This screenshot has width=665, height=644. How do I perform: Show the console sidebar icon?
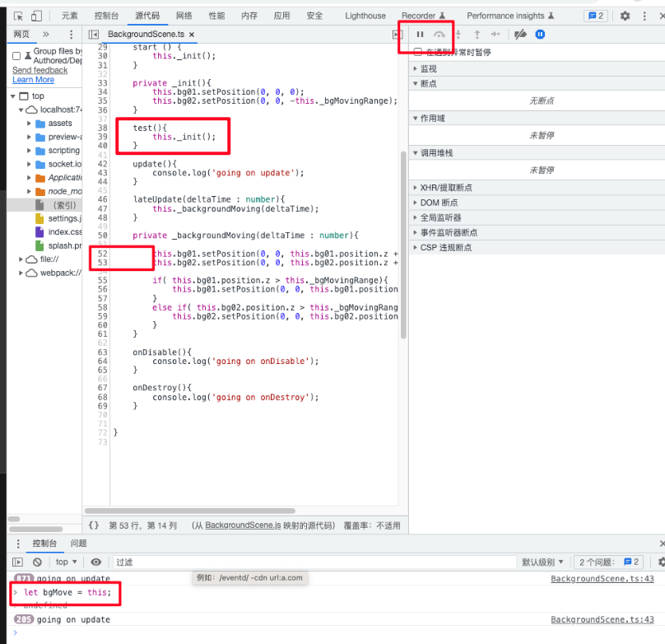(17, 562)
